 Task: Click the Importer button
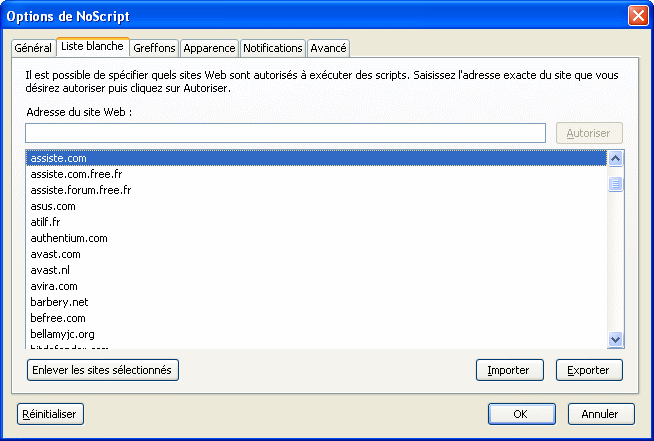(x=510, y=370)
